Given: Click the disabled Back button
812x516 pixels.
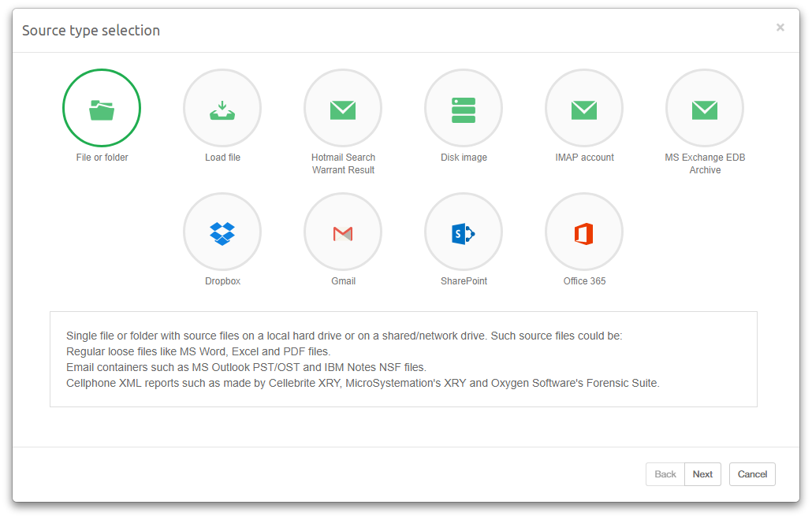Looking at the screenshot, I should (x=665, y=474).
